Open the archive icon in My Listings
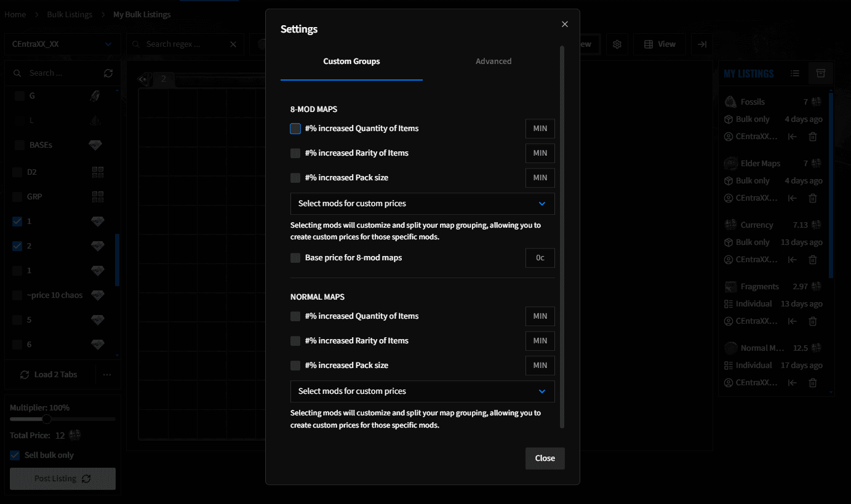This screenshot has height=504, width=851. [820, 73]
